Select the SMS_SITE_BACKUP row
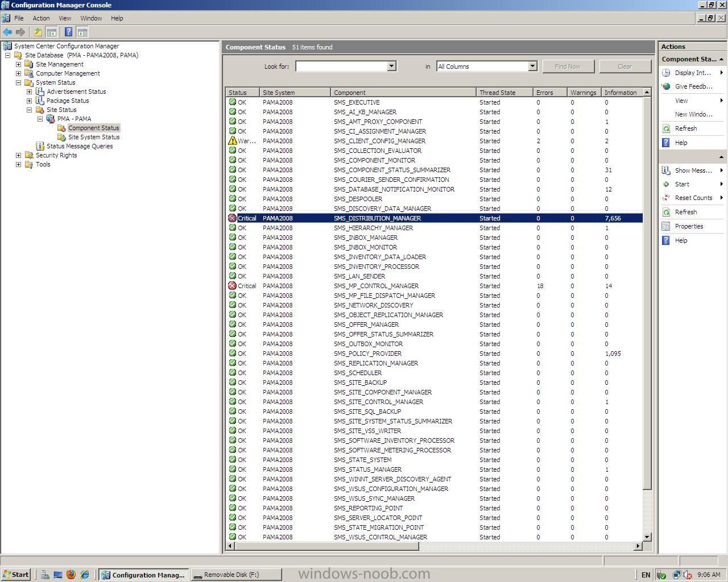Image resolution: width=728 pixels, height=582 pixels. 435,383
